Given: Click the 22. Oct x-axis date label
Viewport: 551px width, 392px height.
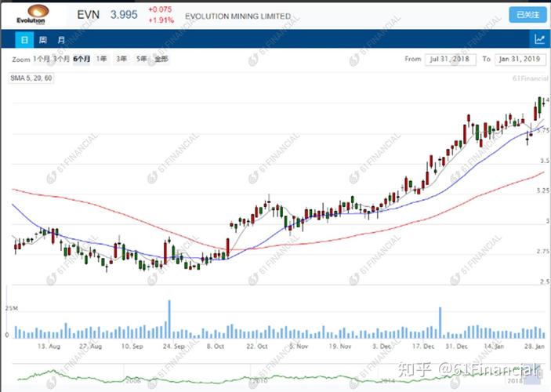Looking at the screenshot, I should coord(257,347).
